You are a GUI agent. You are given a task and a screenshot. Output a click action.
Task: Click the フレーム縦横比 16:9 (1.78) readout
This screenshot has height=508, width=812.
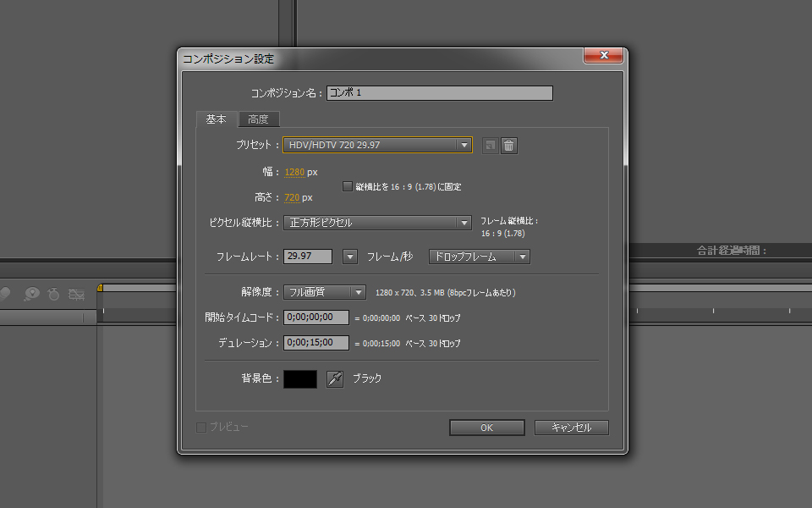click(509, 227)
